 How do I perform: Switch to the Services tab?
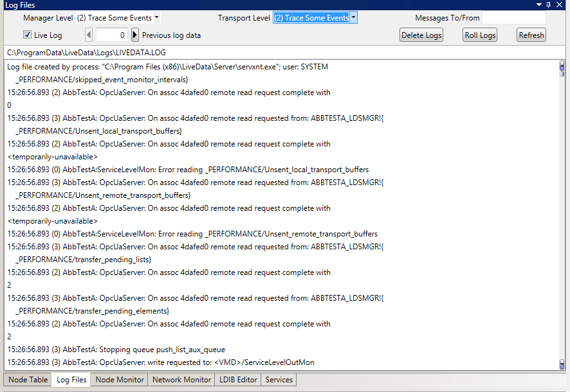pyautogui.click(x=278, y=380)
